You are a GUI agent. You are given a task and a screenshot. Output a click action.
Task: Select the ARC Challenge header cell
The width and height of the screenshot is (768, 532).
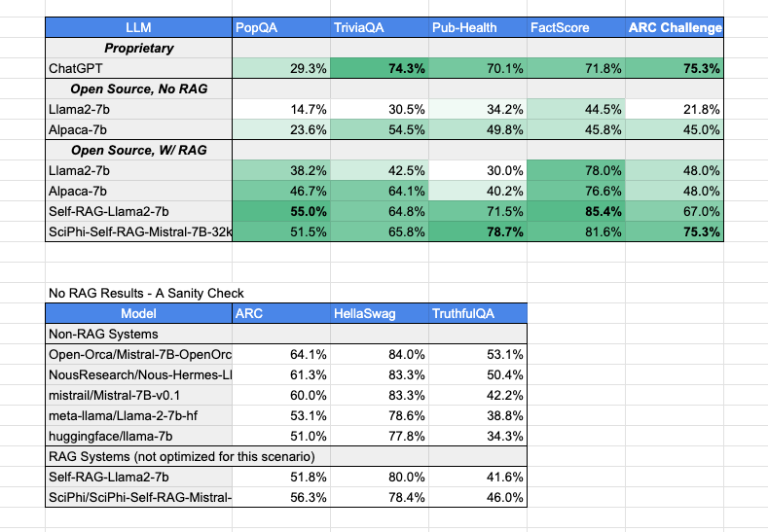[x=675, y=28]
